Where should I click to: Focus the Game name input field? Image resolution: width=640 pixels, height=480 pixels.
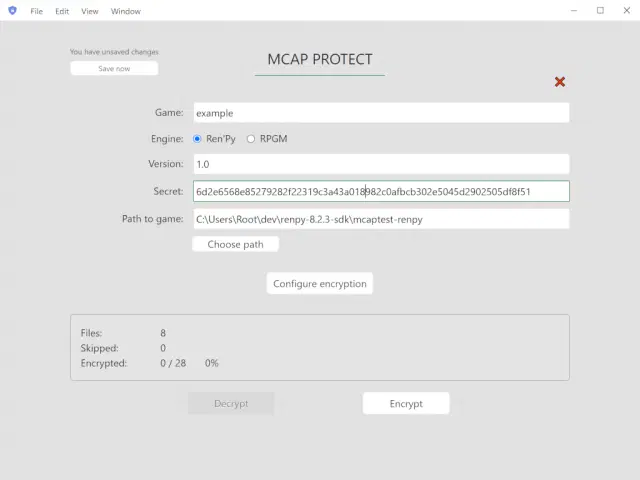(x=381, y=113)
